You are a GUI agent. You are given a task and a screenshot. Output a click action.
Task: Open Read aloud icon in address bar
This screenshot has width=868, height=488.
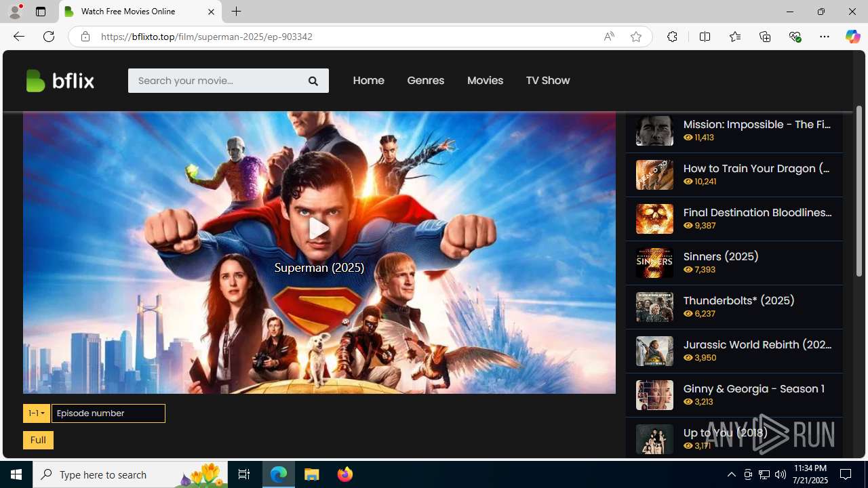click(609, 37)
